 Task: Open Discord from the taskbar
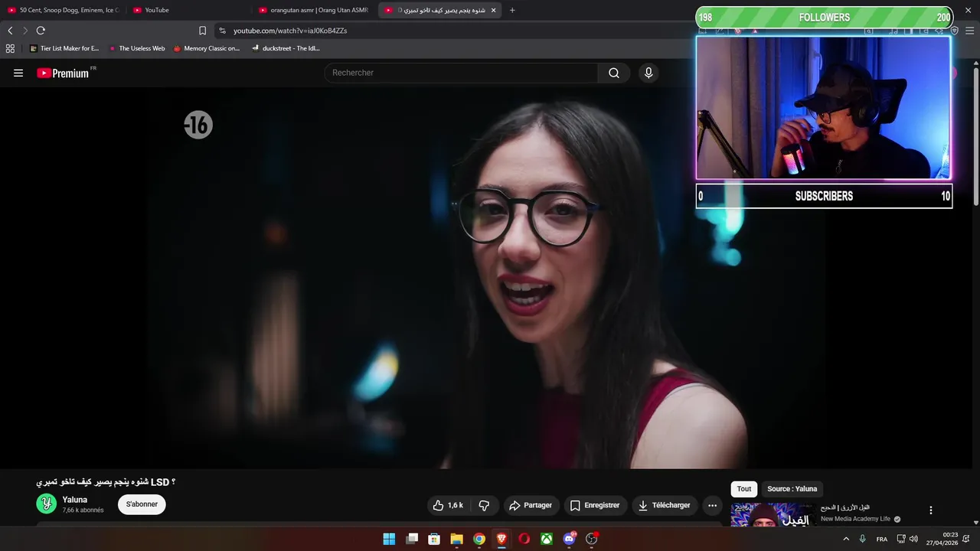(569, 539)
